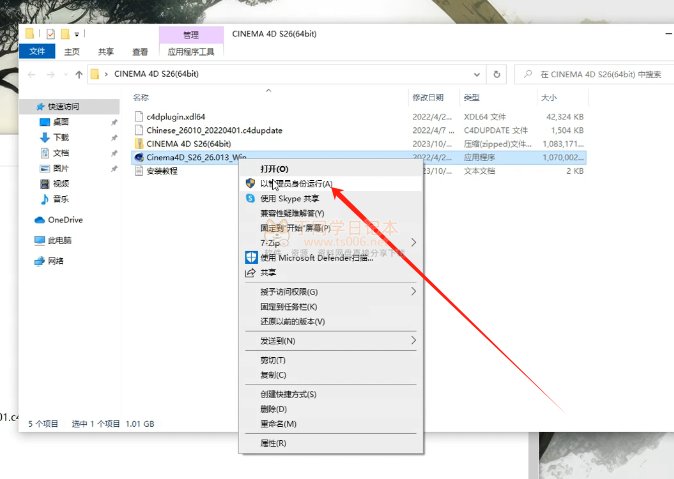Click the address bar path CINEMA 4D S26(64bit)

click(x=156, y=74)
